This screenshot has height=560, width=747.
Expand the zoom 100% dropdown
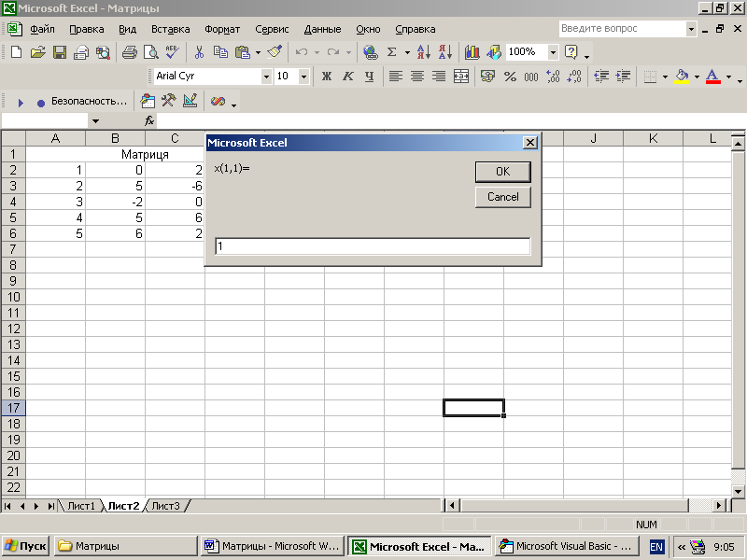(x=553, y=52)
